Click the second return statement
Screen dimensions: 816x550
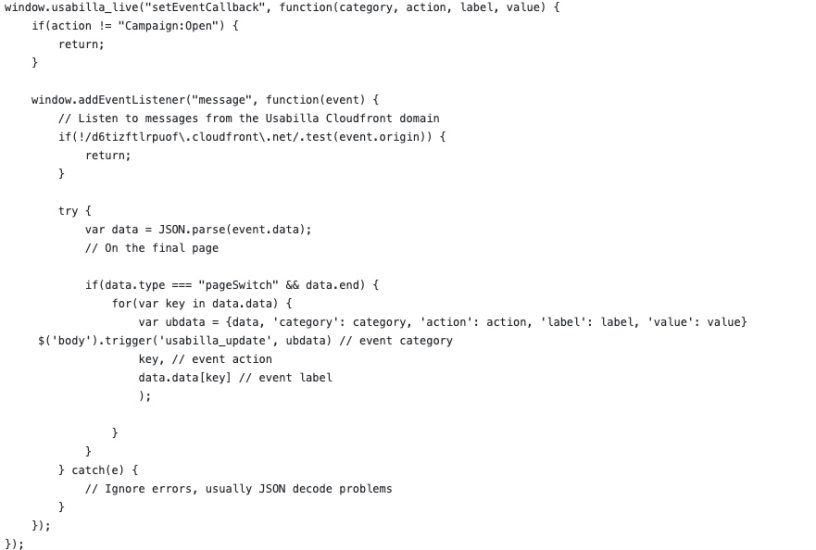point(108,155)
